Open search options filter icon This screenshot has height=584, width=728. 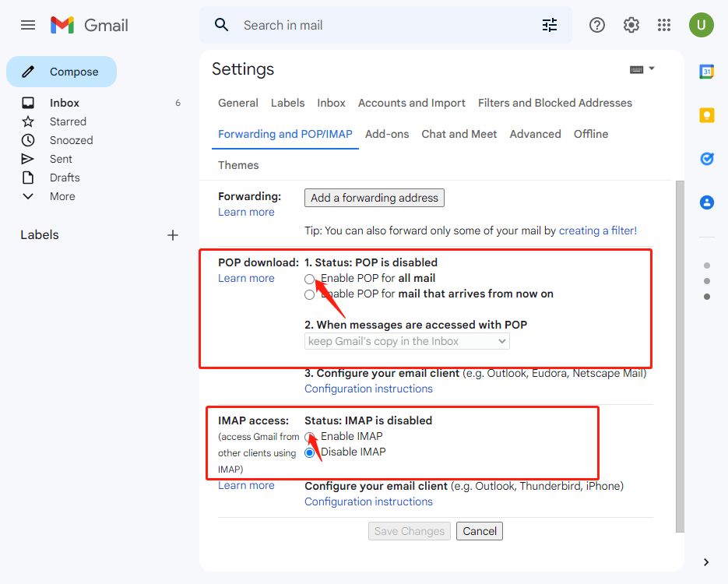point(550,25)
